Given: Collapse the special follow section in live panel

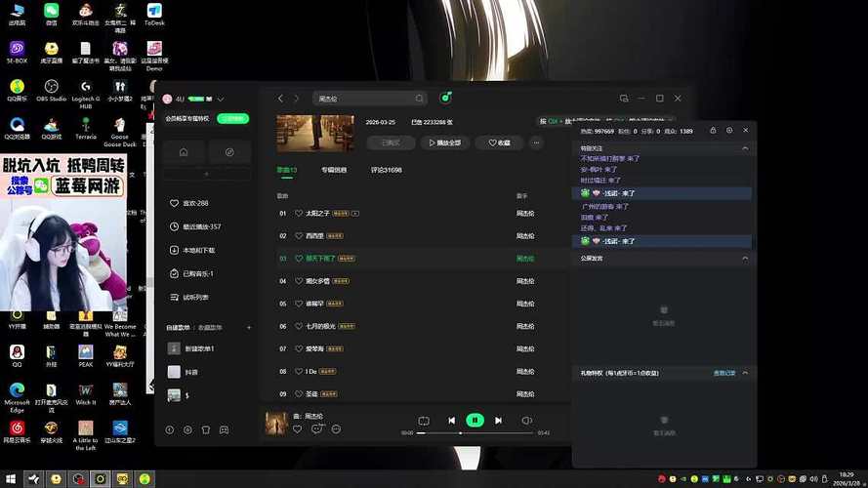Looking at the screenshot, I should pos(745,148).
